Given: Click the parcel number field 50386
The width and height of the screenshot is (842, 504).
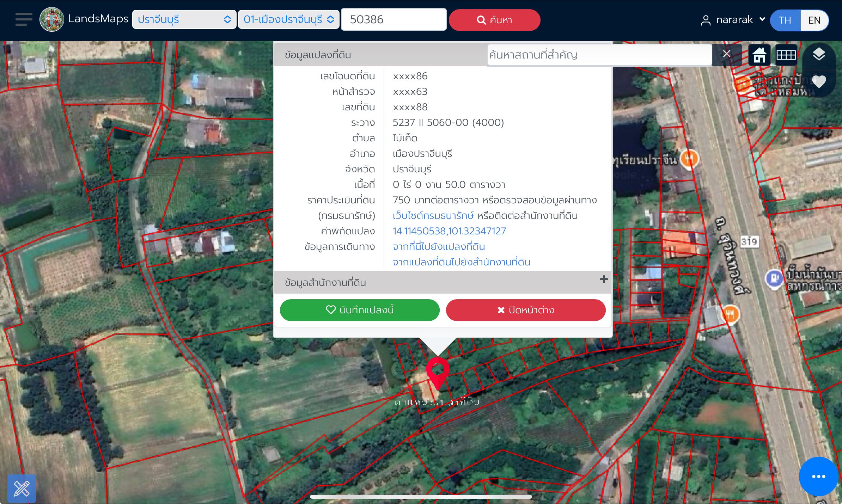Looking at the screenshot, I should coord(393,19).
